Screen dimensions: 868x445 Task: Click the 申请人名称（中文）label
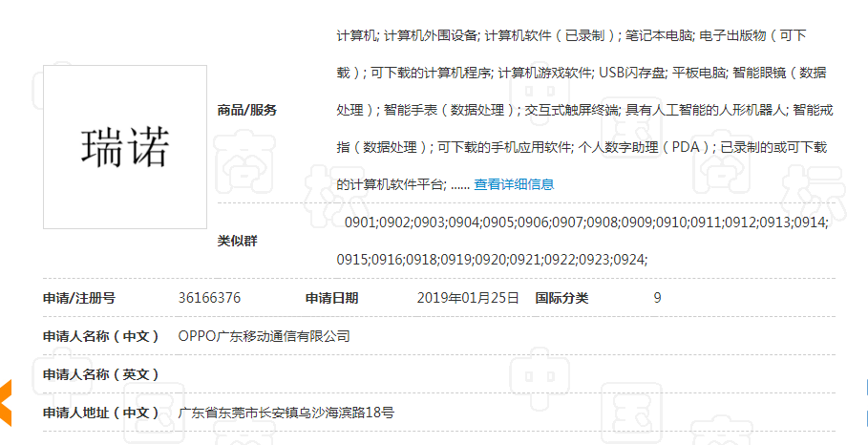[101, 336]
